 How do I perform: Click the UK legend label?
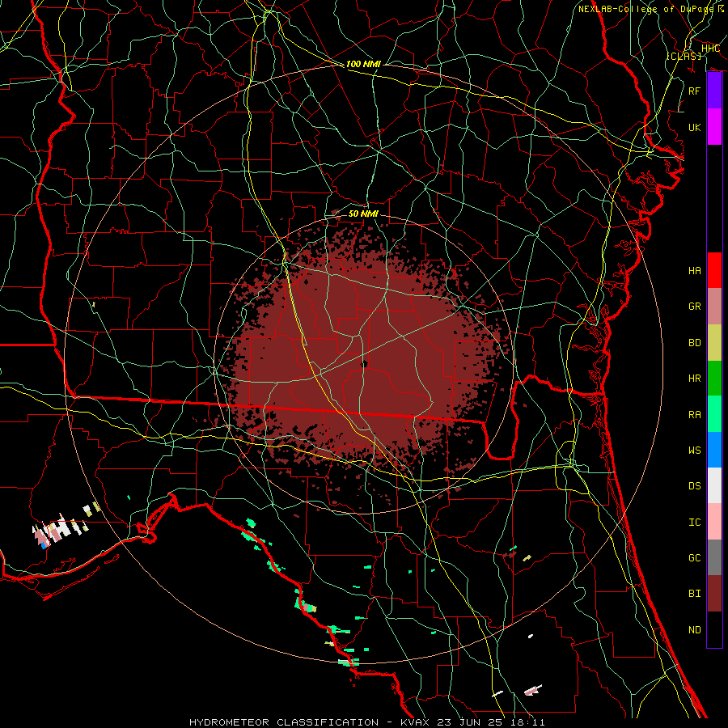tap(695, 127)
